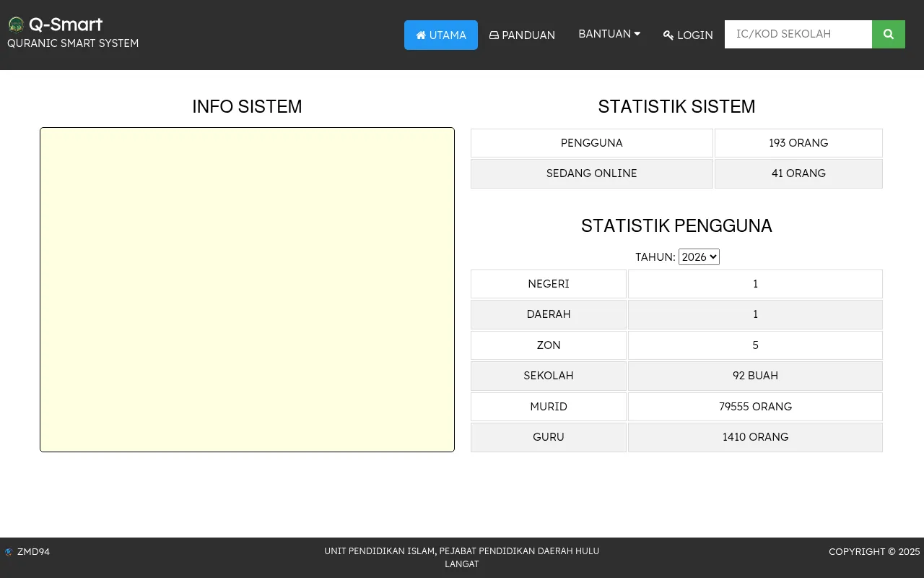Click the Unit Pendidikan Islam footer text
Screen dimensions: 924x578
coord(462,557)
